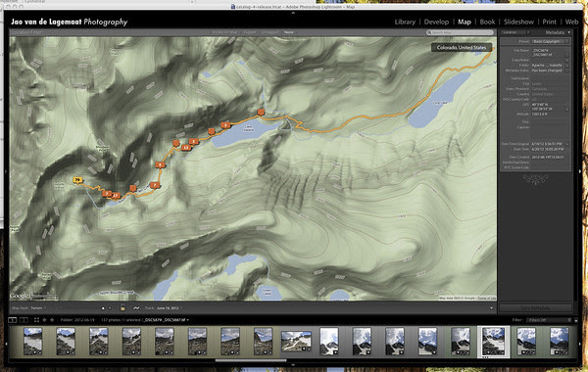Image resolution: width=588 pixels, height=372 pixels.
Task: Apply the Visible On Map location filter
Action: pos(224,32)
